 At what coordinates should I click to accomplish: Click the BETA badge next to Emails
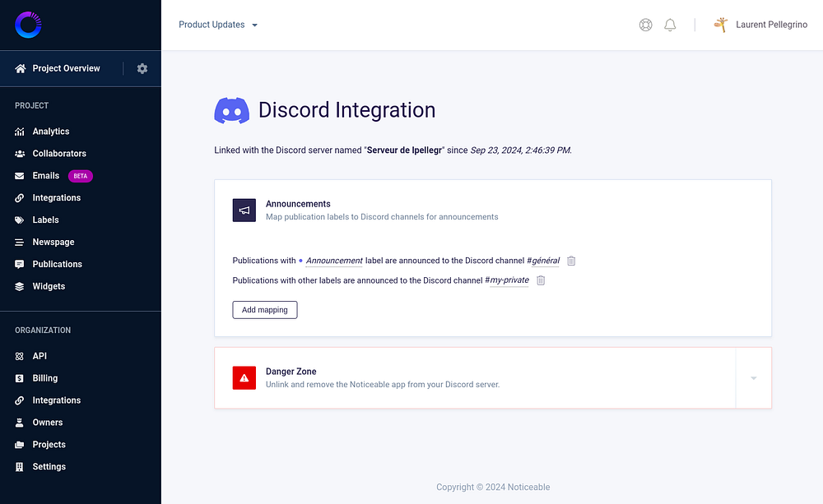point(81,176)
